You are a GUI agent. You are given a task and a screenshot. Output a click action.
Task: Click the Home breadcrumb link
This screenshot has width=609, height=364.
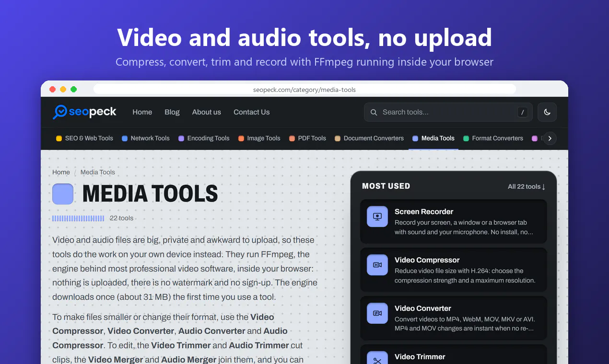pyautogui.click(x=61, y=172)
